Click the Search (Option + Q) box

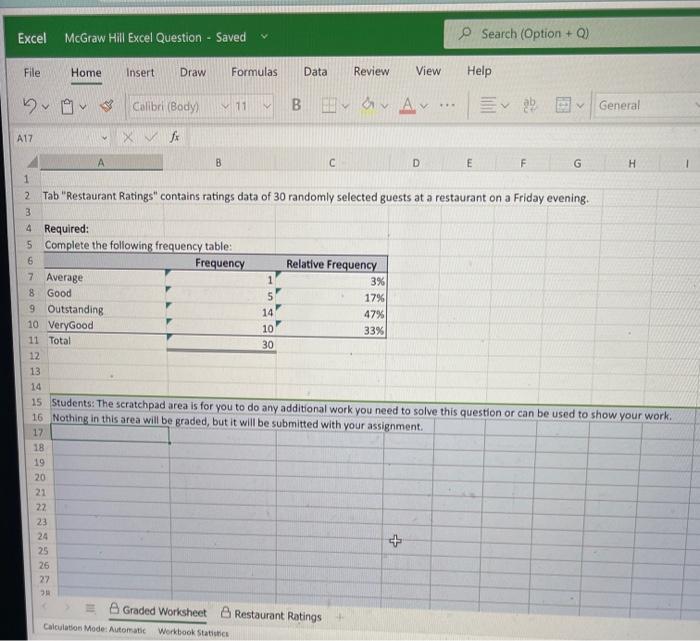[x=571, y=33]
